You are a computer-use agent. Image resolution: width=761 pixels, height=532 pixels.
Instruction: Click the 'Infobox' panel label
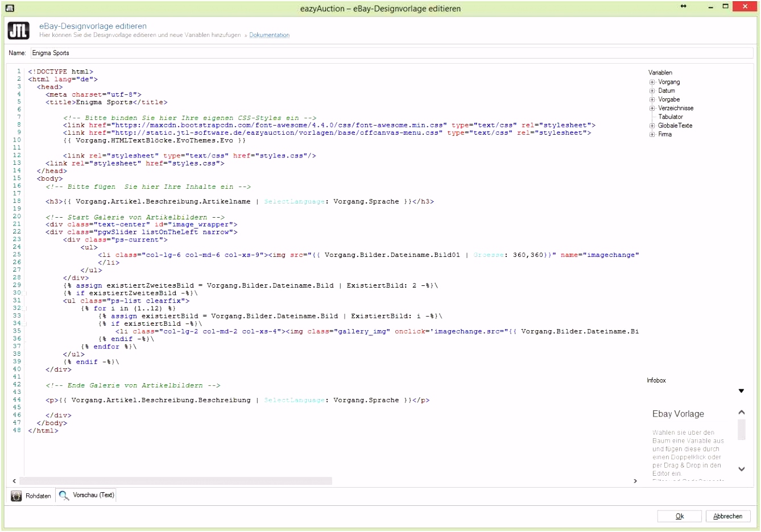coord(656,381)
